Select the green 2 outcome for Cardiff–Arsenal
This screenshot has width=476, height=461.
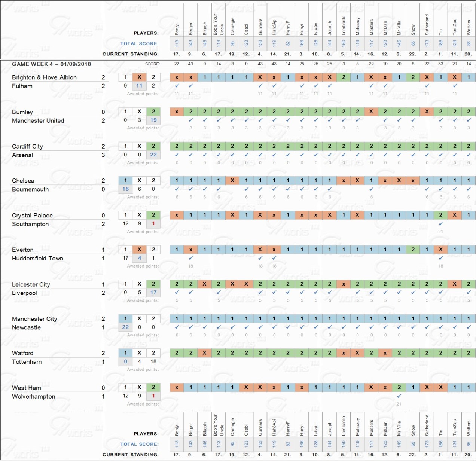click(153, 146)
